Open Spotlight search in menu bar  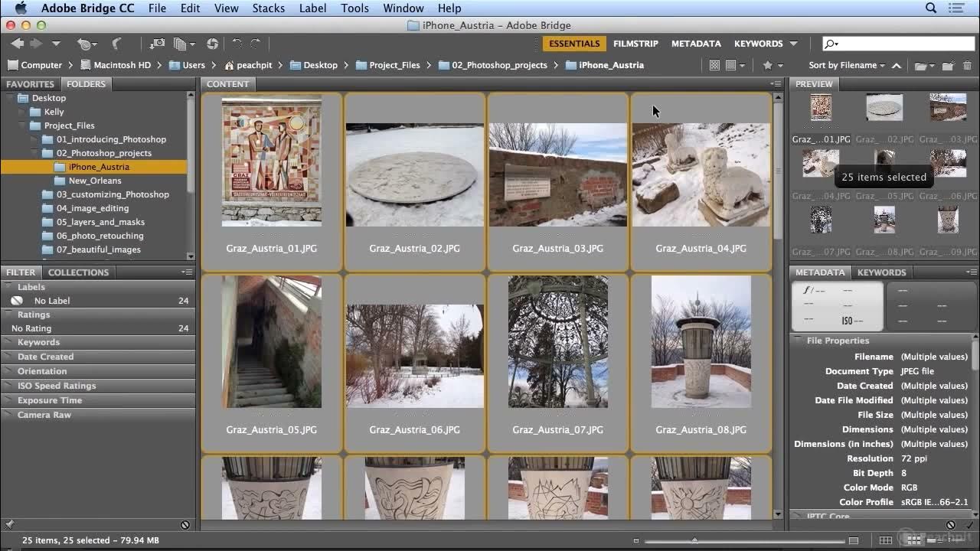(x=931, y=8)
